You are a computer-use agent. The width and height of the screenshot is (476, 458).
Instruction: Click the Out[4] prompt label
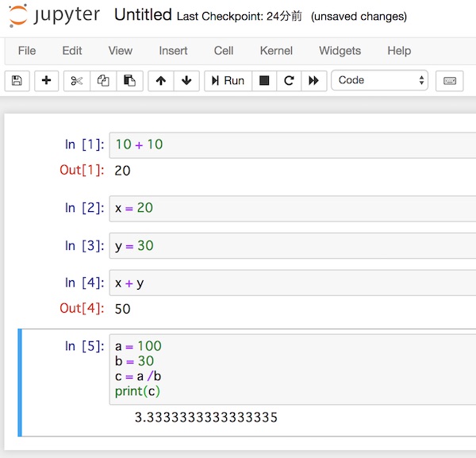[82, 308]
